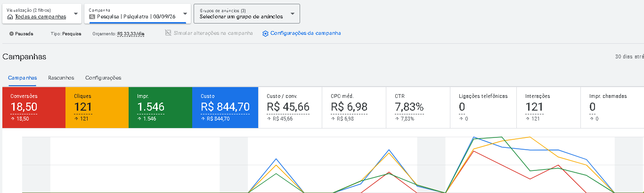Viewport: 644px width, 193px height.
Task: Select the red Conversões metric card
Action: tap(34, 107)
